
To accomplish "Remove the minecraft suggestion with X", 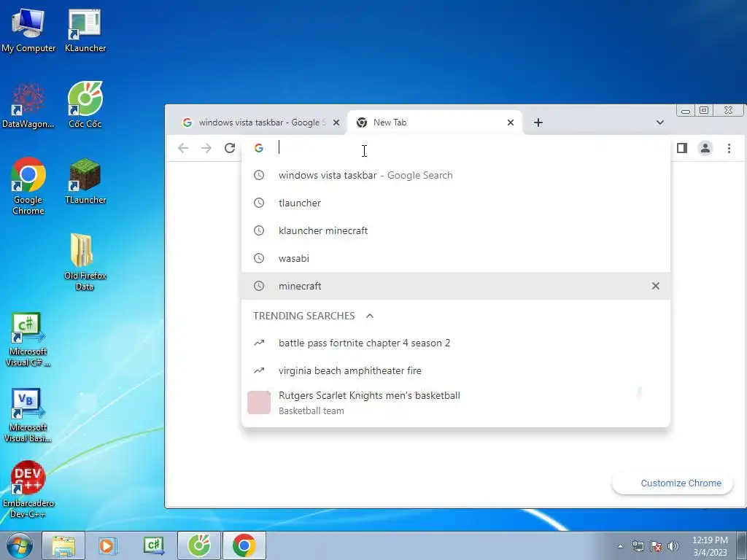I will coord(656,286).
